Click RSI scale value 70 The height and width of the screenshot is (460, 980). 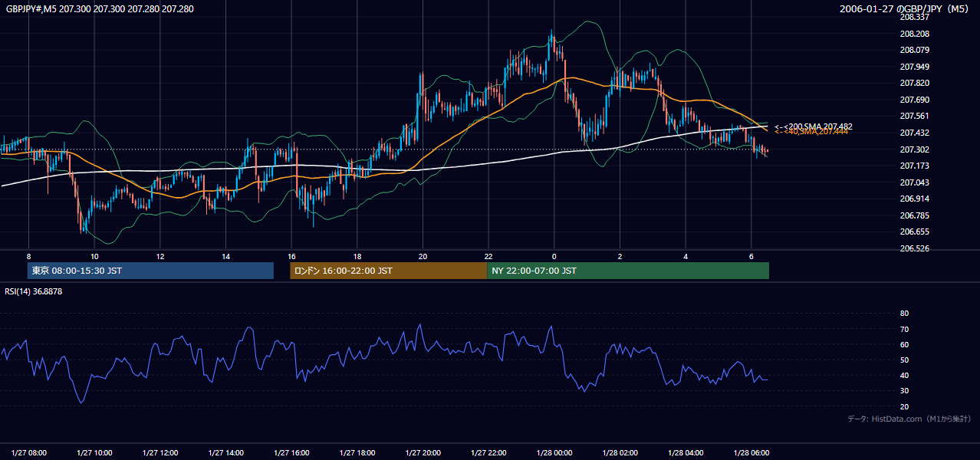pos(904,329)
